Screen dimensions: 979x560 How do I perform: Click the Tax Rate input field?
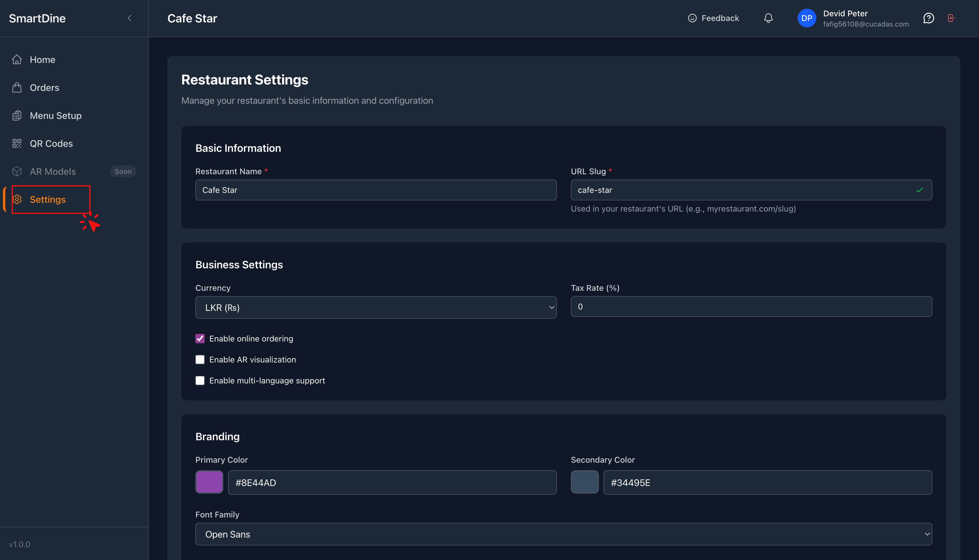[751, 307]
